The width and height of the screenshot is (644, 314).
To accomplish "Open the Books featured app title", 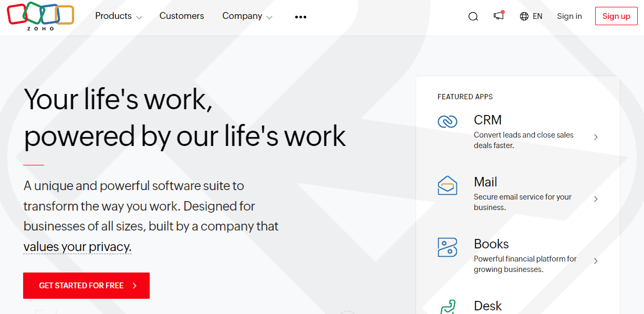I will click(491, 244).
